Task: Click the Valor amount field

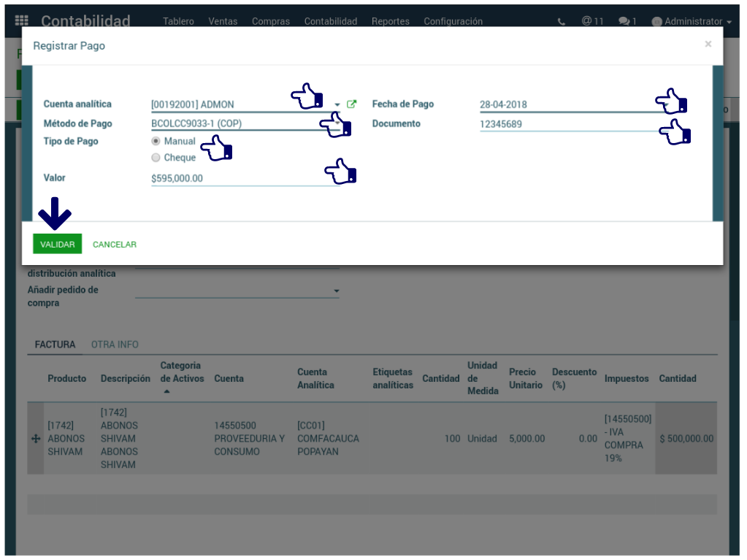Action: pos(234,178)
